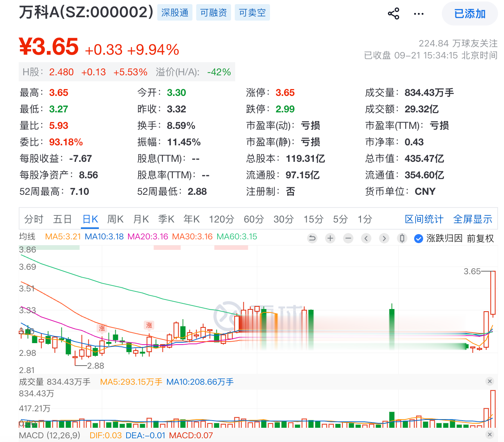The image size is (504, 442).
Task: Click the 2.88 low price annotation
Action: 95,366
